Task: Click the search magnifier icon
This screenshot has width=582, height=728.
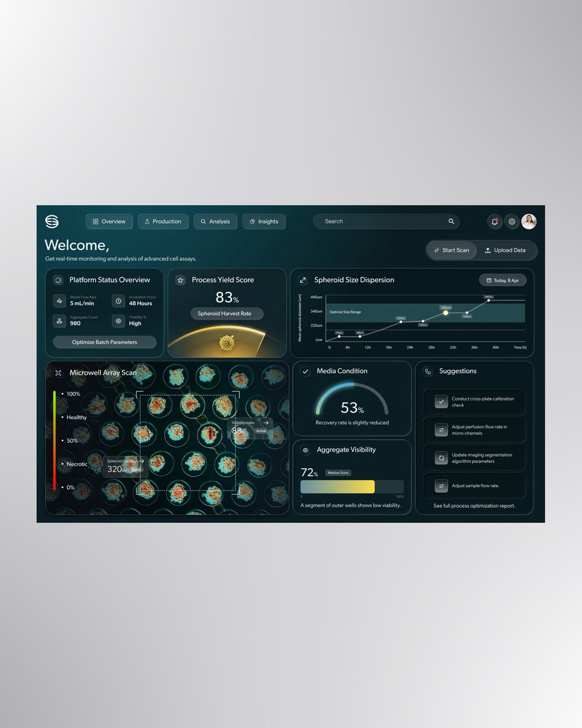Action: [x=451, y=221]
